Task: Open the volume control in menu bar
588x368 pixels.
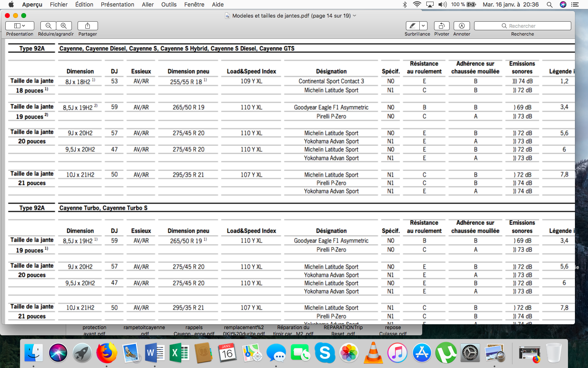Action: 443,4
